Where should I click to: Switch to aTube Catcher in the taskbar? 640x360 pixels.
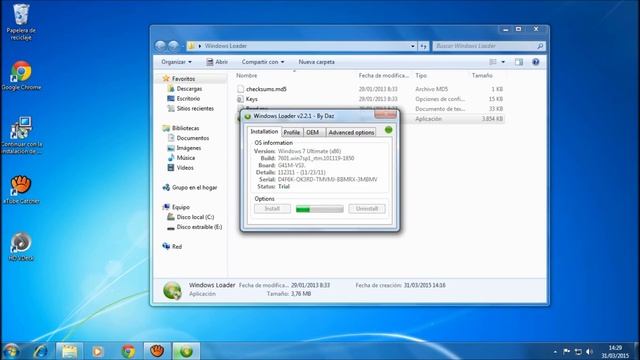tap(157, 351)
